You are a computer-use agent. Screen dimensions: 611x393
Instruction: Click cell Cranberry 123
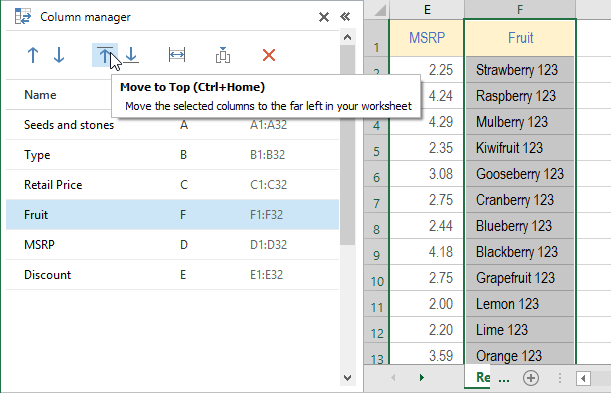[520, 200]
